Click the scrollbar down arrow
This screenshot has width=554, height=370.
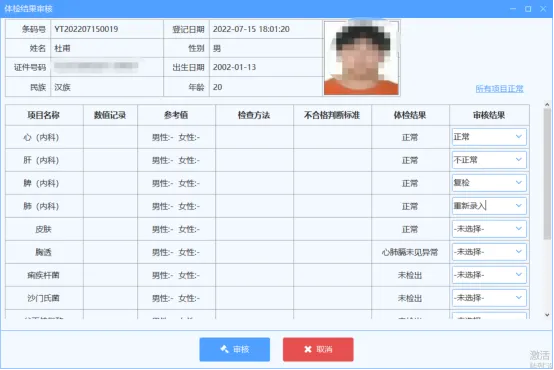click(547, 315)
